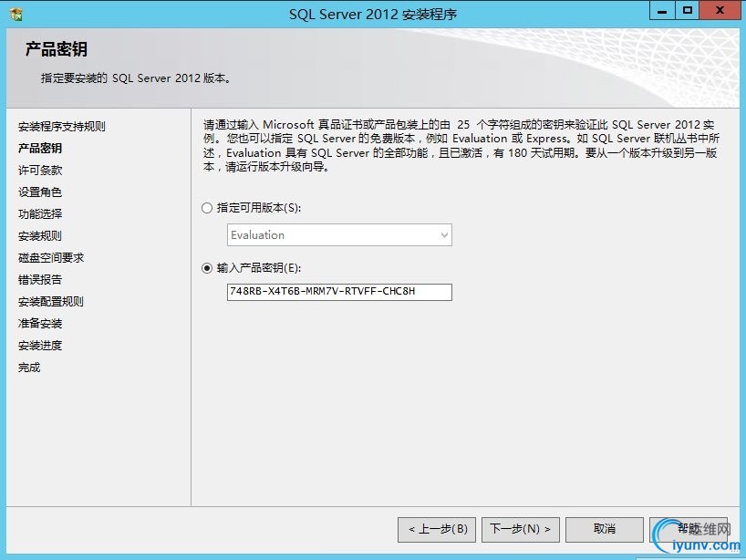Click the 取消 cancel button
This screenshot has width=746, height=560.
point(605,530)
